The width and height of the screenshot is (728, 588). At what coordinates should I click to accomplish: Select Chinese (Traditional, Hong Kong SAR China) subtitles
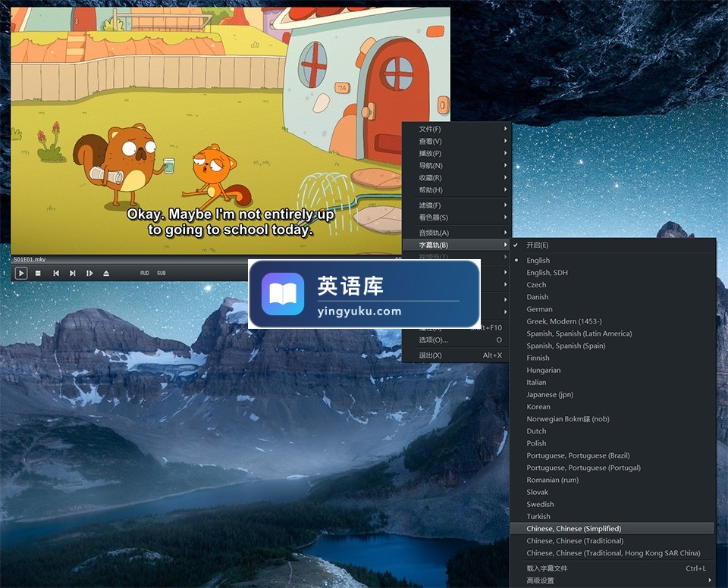(x=613, y=553)
